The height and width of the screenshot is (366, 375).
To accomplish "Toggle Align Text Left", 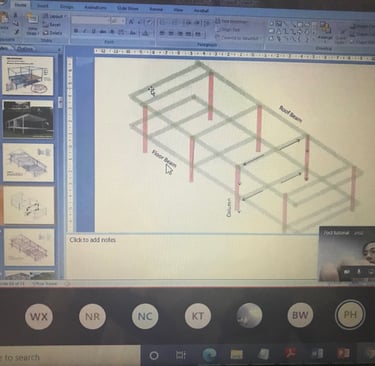I will tap(162, 34).
